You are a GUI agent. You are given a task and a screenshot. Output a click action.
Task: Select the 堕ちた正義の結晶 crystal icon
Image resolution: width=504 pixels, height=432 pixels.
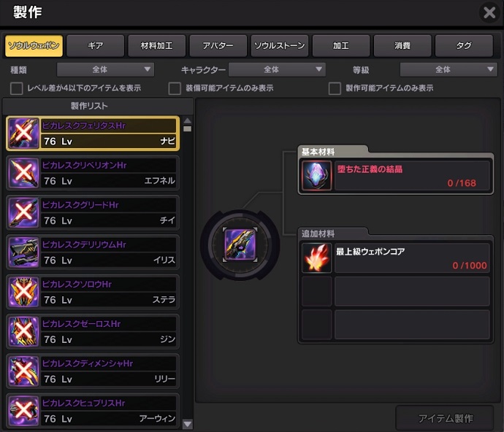[x=316, y=176]
